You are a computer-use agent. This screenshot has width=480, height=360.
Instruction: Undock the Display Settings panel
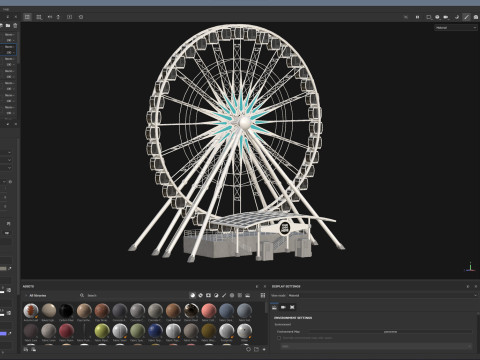pos(468,286)
